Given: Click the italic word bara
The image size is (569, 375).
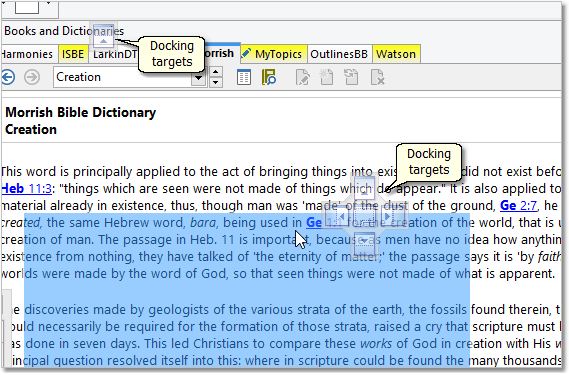Looking at the screenshot, I should coord(203,223).
